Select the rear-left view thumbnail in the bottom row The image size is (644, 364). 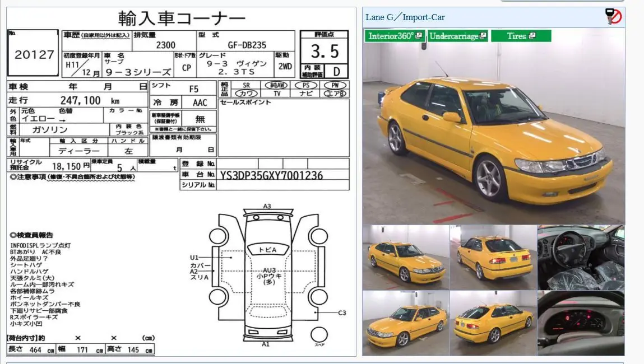pyautogui.click(x=493, y=323)
